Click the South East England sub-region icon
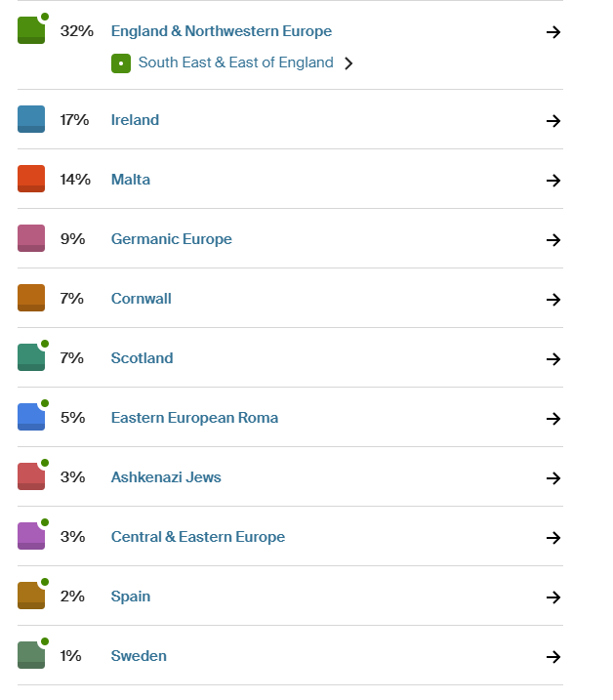The image size is (613, 700). tap(121, 63)
